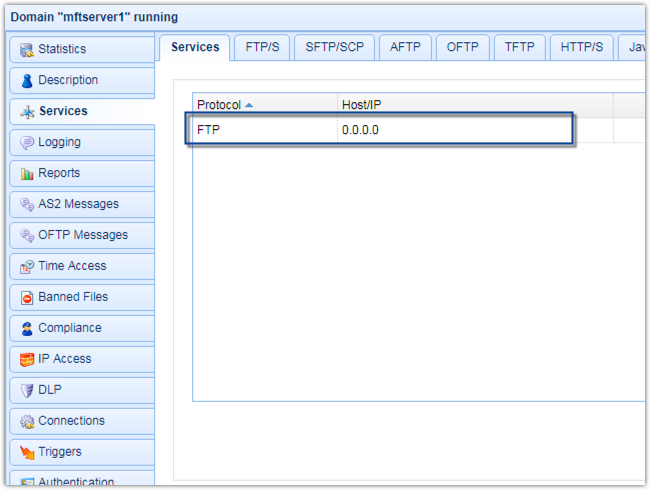This screenshot has width=650, height=490.
Task: Click the Reports bar chart icon
Action: click(27, 174)
